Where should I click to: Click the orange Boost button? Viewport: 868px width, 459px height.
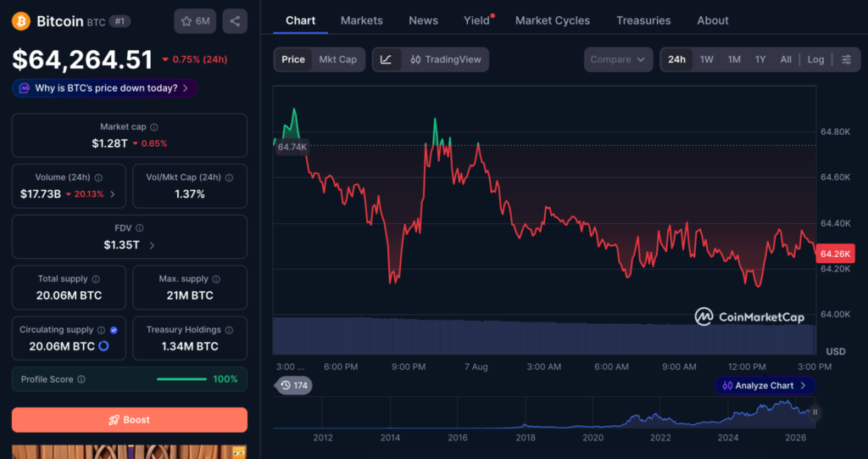(x=130, y=420)
